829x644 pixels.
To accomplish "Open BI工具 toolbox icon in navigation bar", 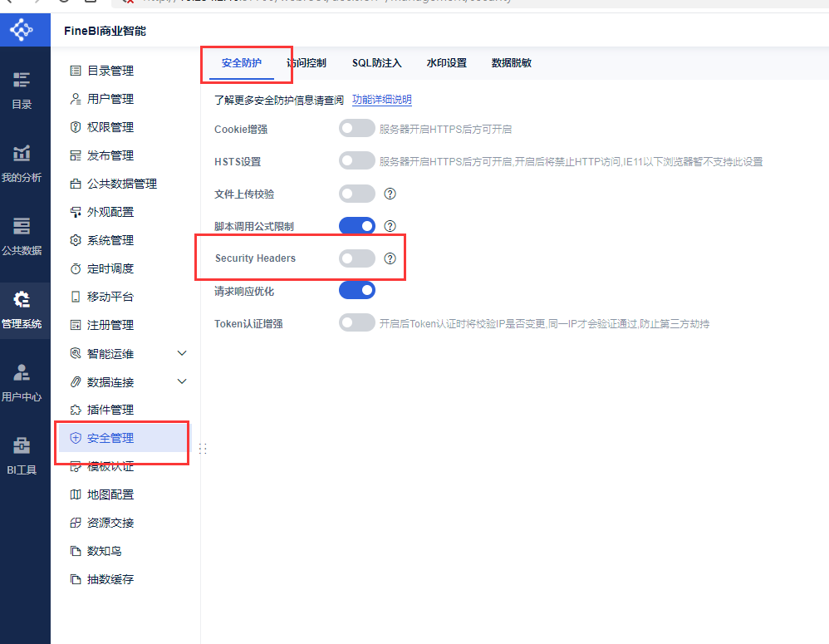I will [22, 445].
